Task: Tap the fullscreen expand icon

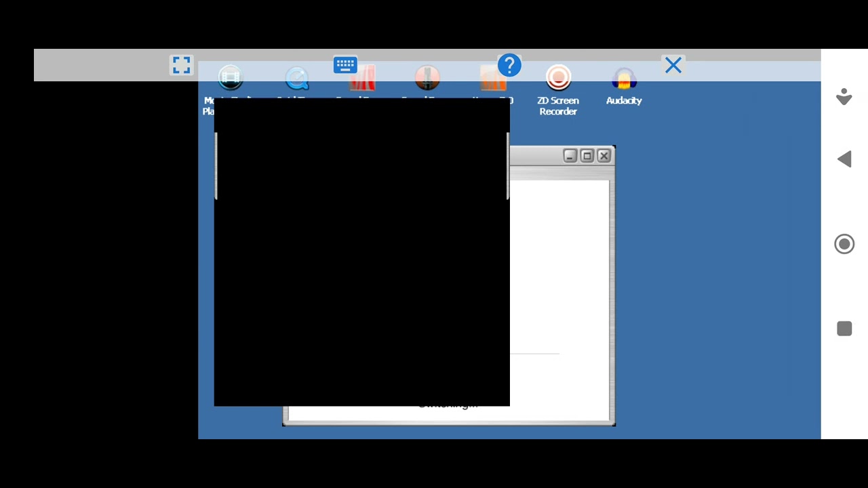Action: (181, 65)
